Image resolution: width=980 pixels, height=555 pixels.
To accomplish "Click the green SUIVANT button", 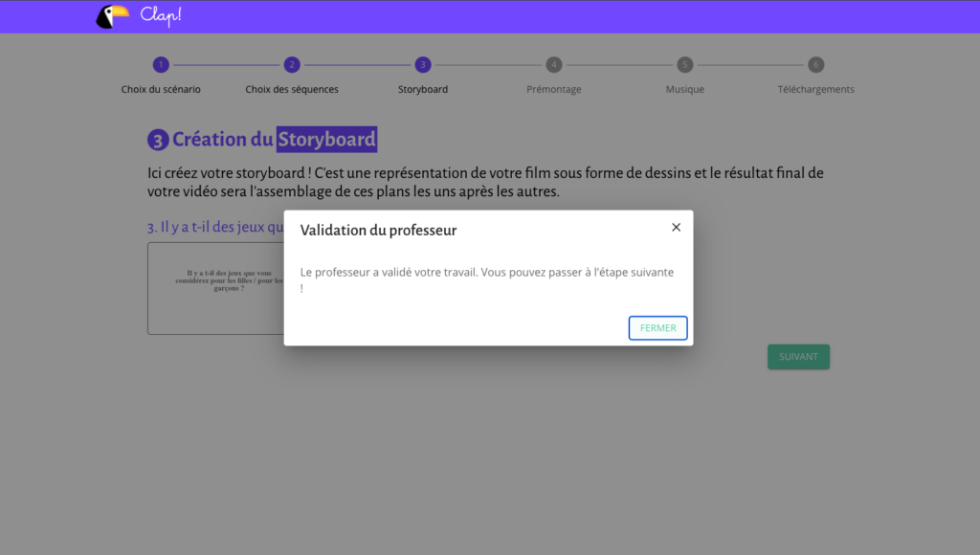I will [x=798, y=357].
